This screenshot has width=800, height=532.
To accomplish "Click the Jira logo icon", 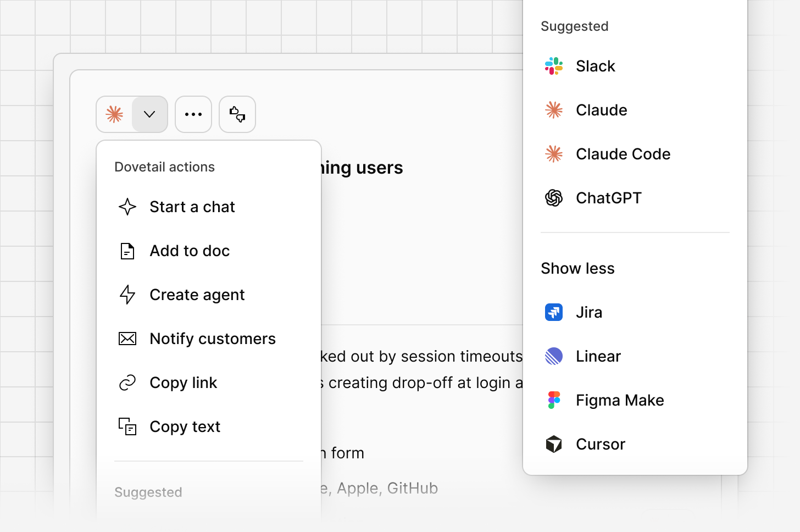I will tap(554, 312).
